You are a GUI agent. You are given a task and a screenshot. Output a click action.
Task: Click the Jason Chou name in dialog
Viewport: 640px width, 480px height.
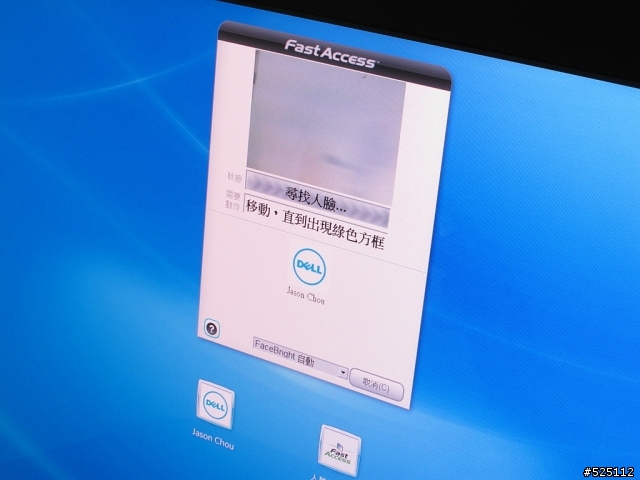coord(306,295)
